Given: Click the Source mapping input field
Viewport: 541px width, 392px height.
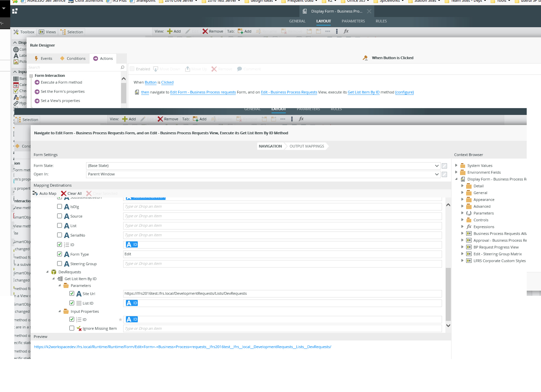Looking at the screenshot, I should click(x=282, y=216).
